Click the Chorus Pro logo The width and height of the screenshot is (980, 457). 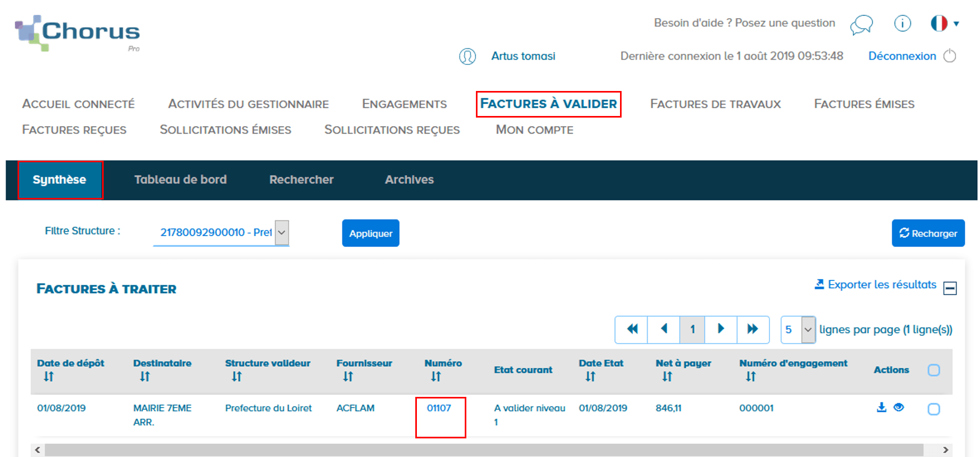pyautogui.click(x=78, y=33)
